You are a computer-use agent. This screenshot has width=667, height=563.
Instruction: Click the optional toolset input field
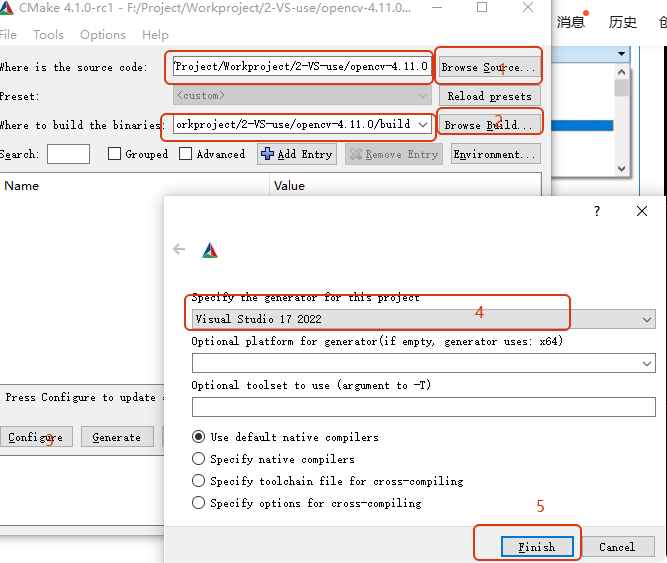pyautogui.click(x=424, y=407)
